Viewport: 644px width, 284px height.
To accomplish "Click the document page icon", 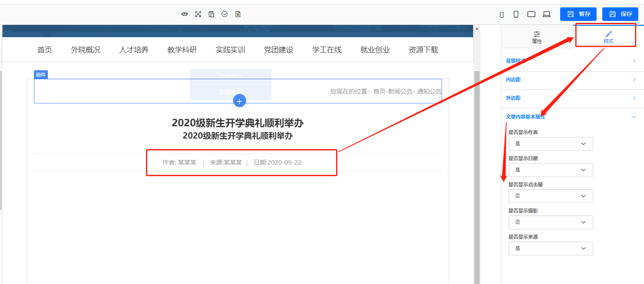I will (x=238, y=14).
